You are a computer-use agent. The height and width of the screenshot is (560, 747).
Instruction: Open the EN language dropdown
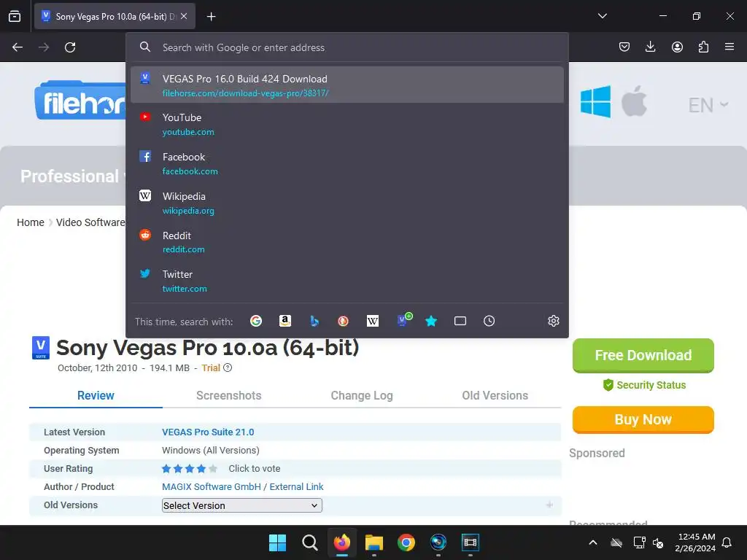click(x=708, y=105)
